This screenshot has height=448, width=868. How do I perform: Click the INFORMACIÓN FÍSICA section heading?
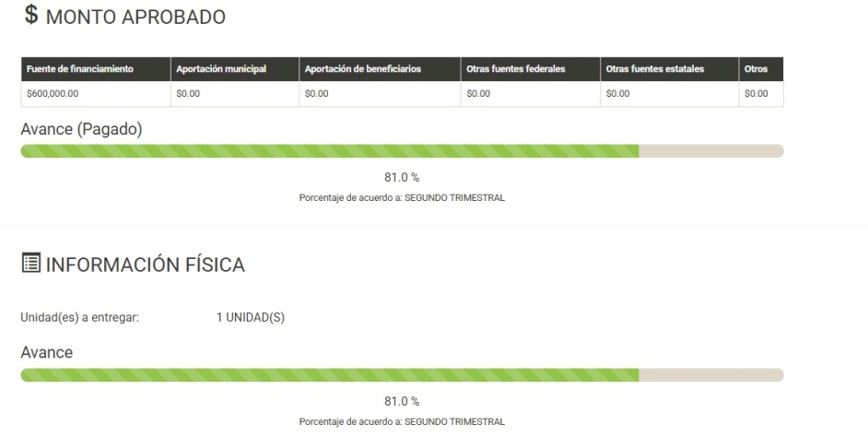point(145,265)
